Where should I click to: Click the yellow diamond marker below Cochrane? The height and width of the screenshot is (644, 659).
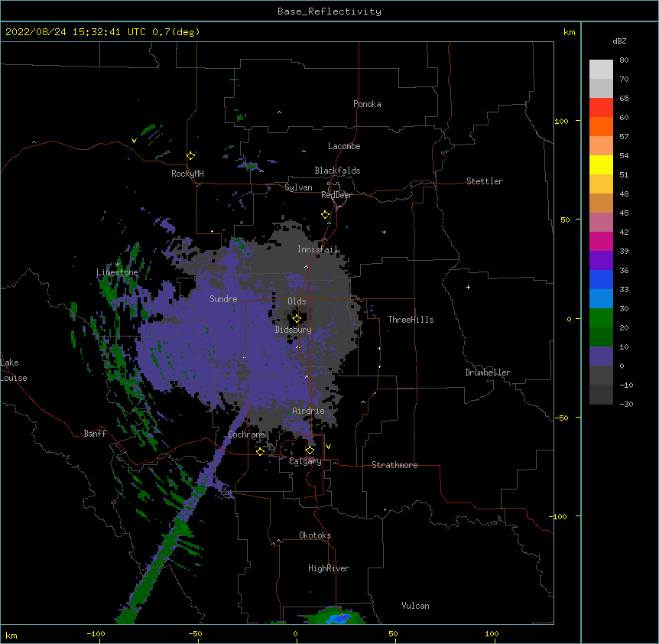pos(260,451)
